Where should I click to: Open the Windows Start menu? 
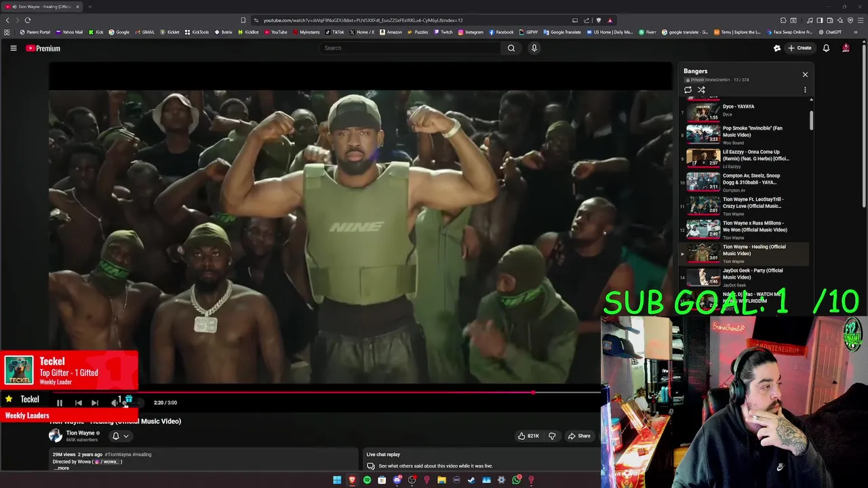coord(337,480)
